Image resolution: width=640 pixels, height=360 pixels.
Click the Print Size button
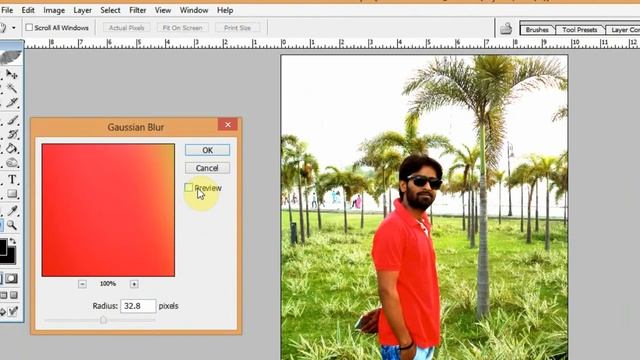[237, 28]
